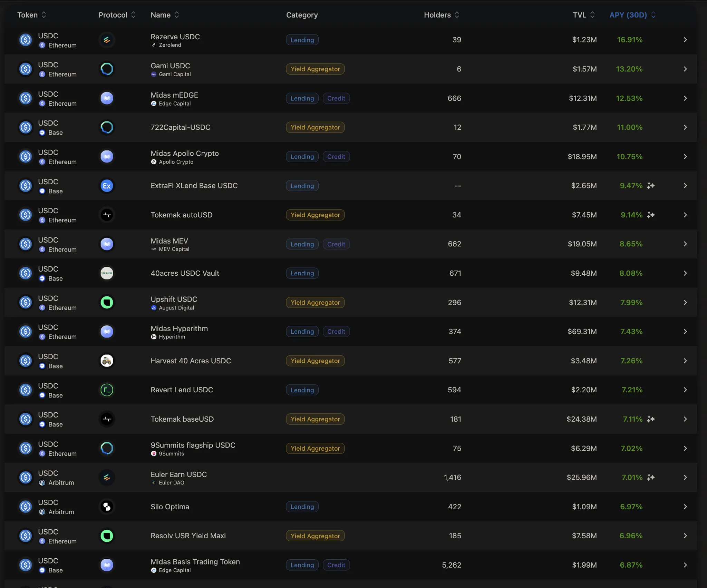Click Upshift USDC protocol icon
The image size is (707, 588).
pos(107,303)
